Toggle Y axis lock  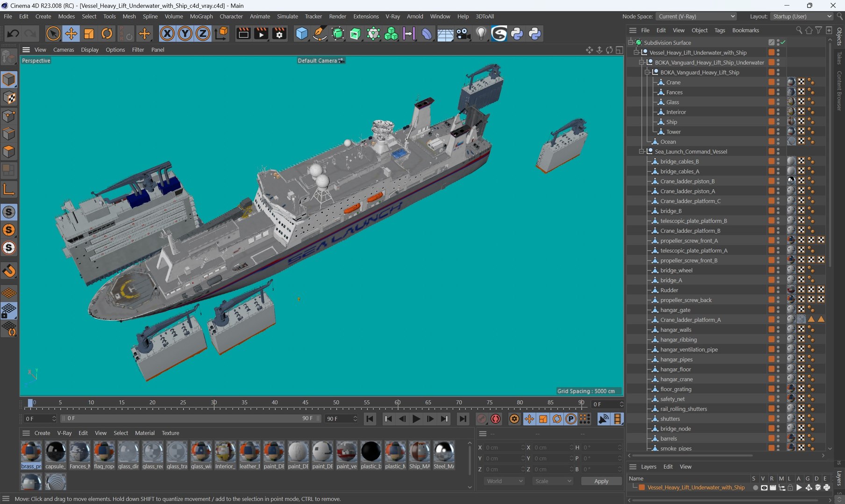point(185,34)
